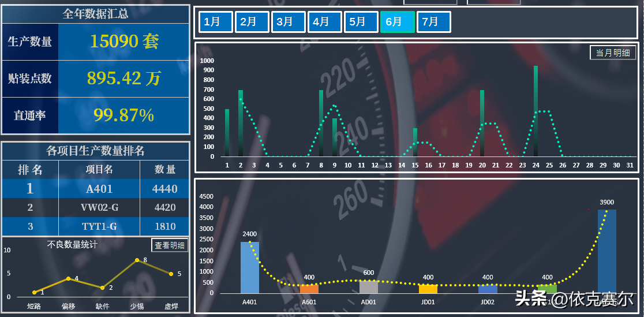Click the 数量 column header
This screenshot has width=644, height=317.
(164, 169)
